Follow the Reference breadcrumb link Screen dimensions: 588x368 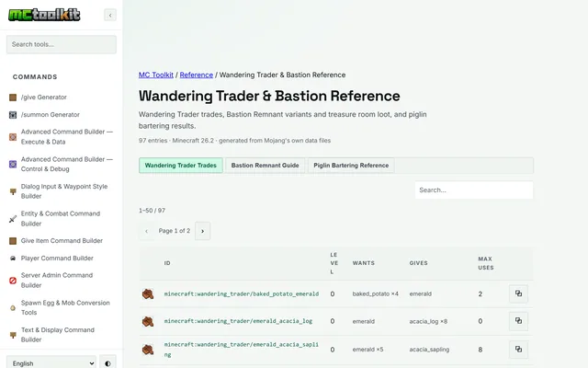click(196, 75)
